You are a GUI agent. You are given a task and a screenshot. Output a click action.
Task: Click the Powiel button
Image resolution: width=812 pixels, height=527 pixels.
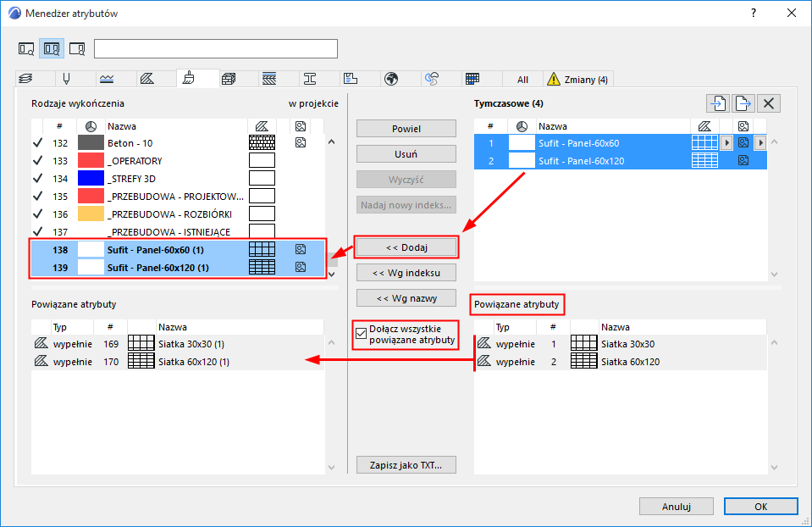point(406,129)
